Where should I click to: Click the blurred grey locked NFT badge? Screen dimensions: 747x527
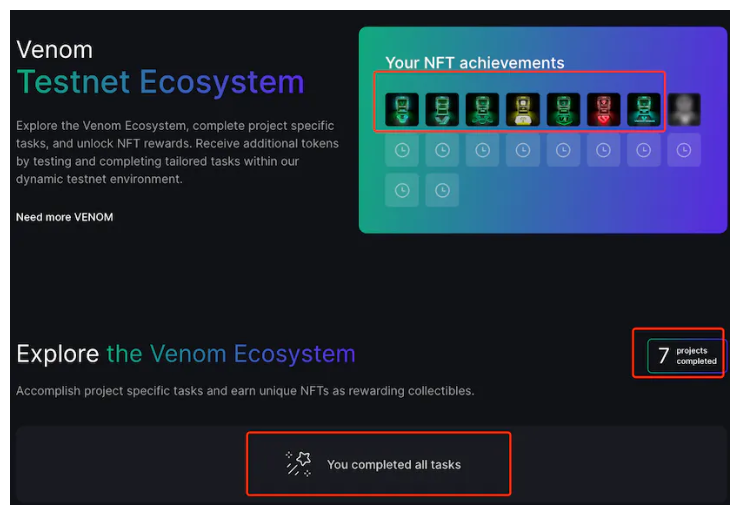(x=684, y=110)
